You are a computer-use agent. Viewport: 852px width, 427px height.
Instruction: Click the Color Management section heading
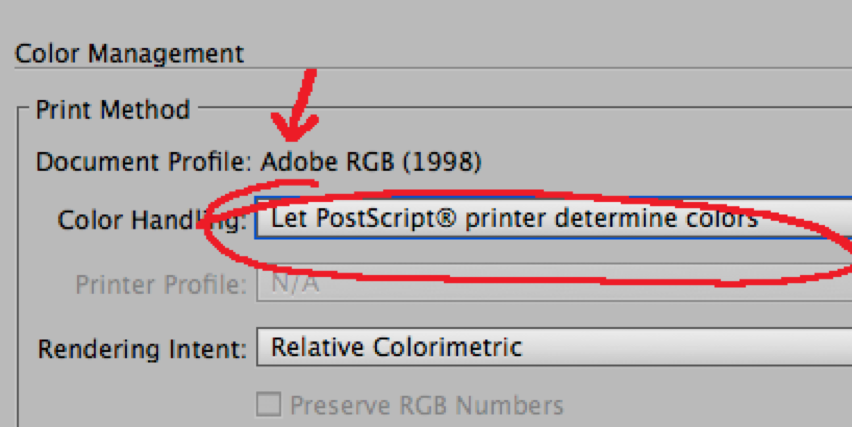pyautogui.click(x=129, y=54)
